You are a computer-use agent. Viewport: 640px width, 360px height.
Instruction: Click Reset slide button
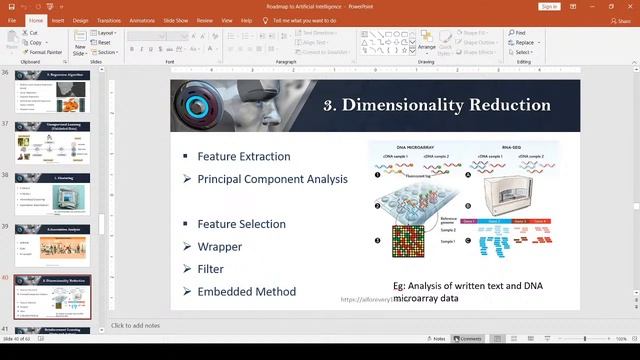click(x=101, y=42)
